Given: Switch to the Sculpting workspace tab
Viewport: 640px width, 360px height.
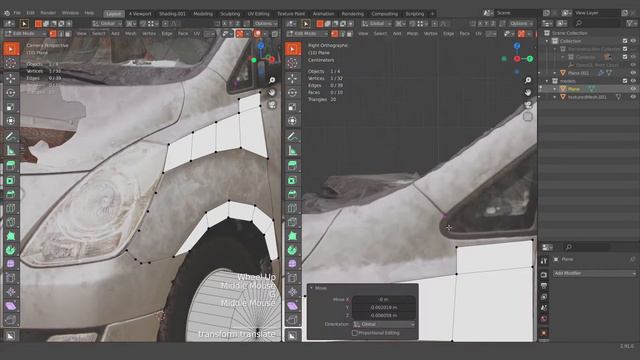Looking at the screenshot, I should 230,13.
